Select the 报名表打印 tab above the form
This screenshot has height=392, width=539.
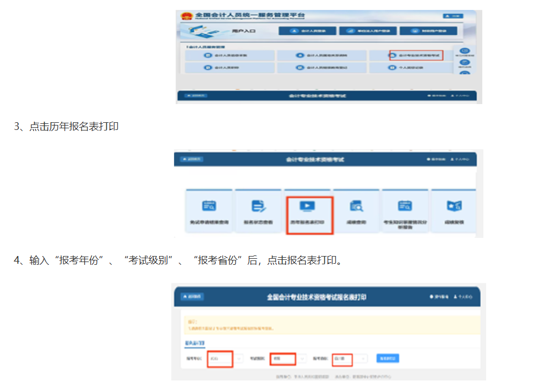pos(194,342)
